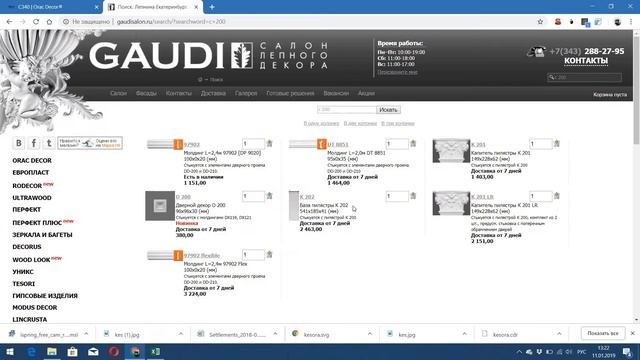The width and height of the screenshot is (640, 360).
Task: Switch results to one column view
Action: [321, 123]
